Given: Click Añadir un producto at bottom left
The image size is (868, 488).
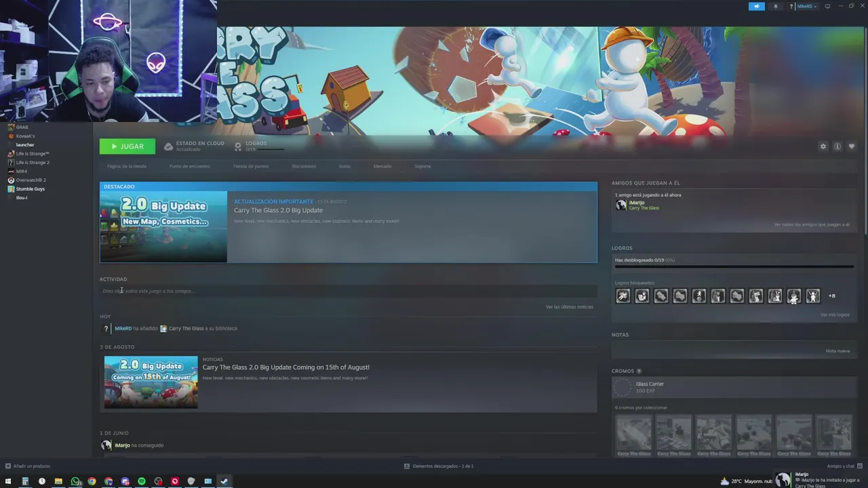Looking at the screenshot, I should pos(28,466).
